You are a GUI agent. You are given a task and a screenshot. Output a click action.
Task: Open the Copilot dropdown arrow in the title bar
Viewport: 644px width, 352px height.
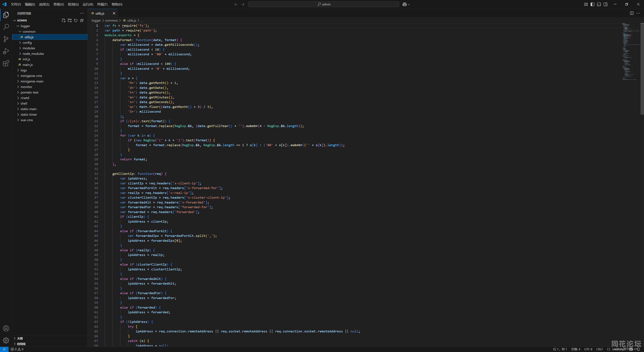(x=409, y=4)
